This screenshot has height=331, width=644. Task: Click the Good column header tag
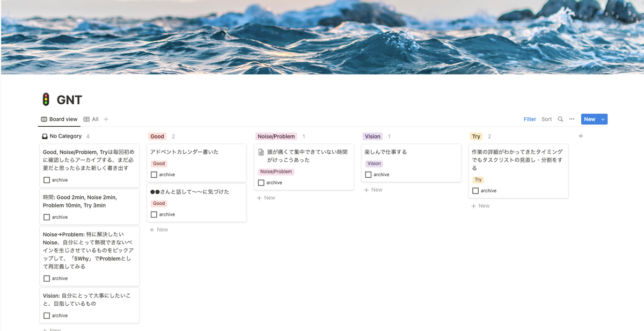click(x=157, y=136)
